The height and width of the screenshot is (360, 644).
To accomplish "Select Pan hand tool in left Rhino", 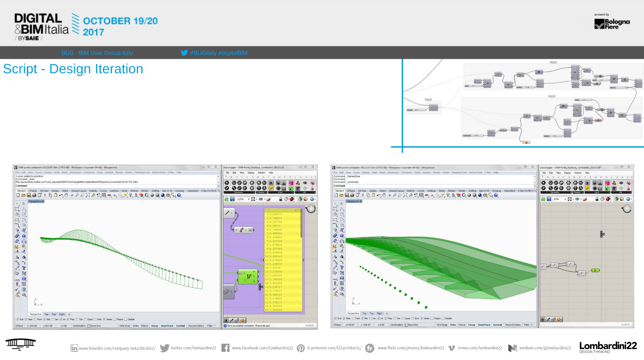I will [x=66, y=195].
